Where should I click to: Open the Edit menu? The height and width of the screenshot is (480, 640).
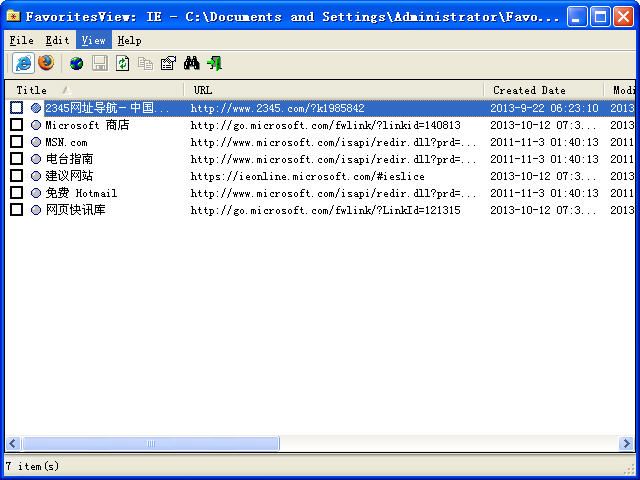[x=57, y=40]
